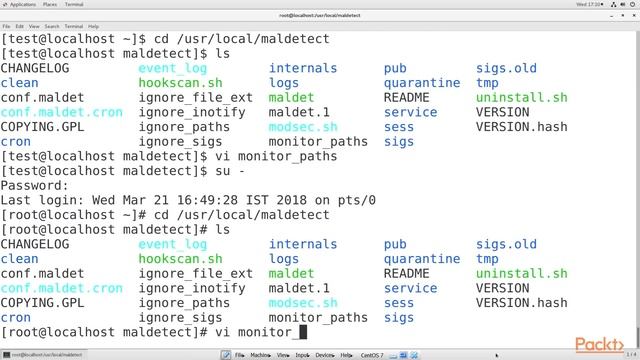Screen dimensions: 640x360
Task: Click the exit fullscreen icon on VirtualBox mini toolbar
Action: tap(403, 356)
